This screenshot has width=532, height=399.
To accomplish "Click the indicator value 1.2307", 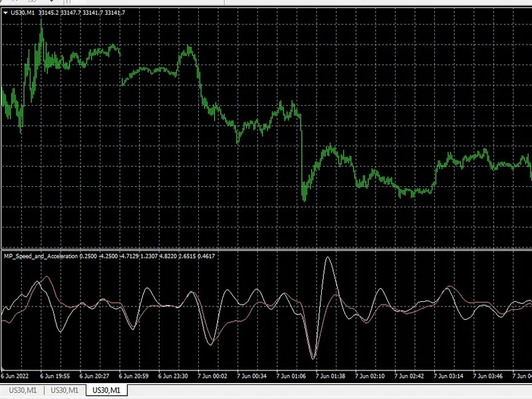I will [x=149, y=256].
